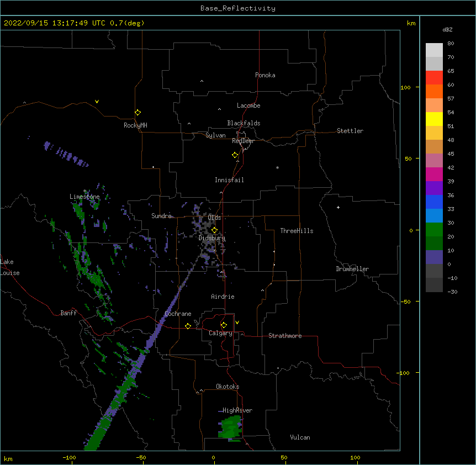
Task: Click the Blackfalds city label
Action: point(244,123)
